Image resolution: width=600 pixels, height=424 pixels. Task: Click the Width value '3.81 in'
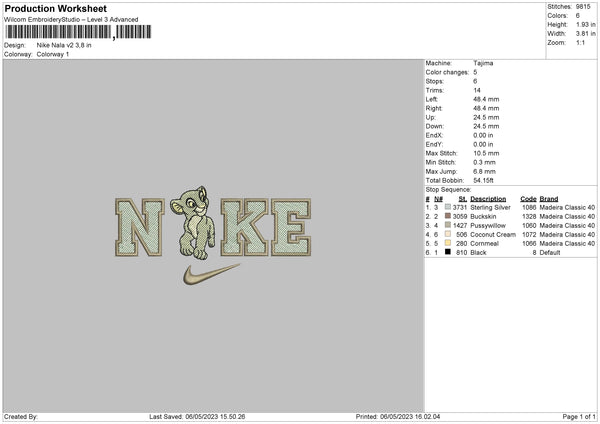pyautogui.click(x=585, y=34)
